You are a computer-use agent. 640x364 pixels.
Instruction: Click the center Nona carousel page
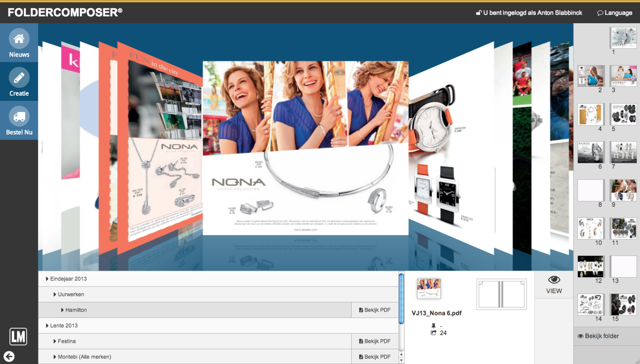[x=306, y=148]
